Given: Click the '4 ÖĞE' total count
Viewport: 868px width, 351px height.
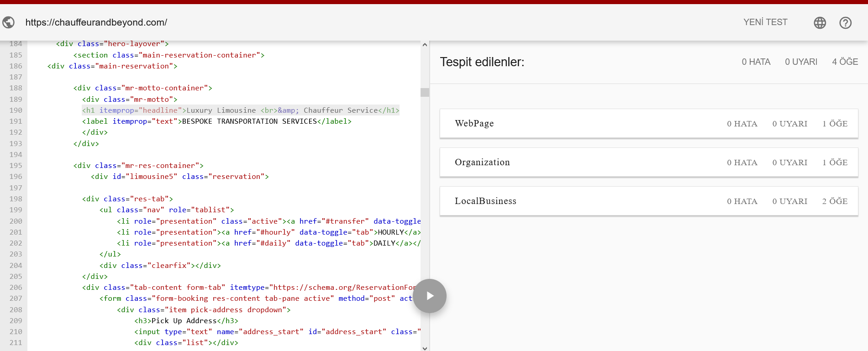Looking at the screenshot, I should point(845,62).
